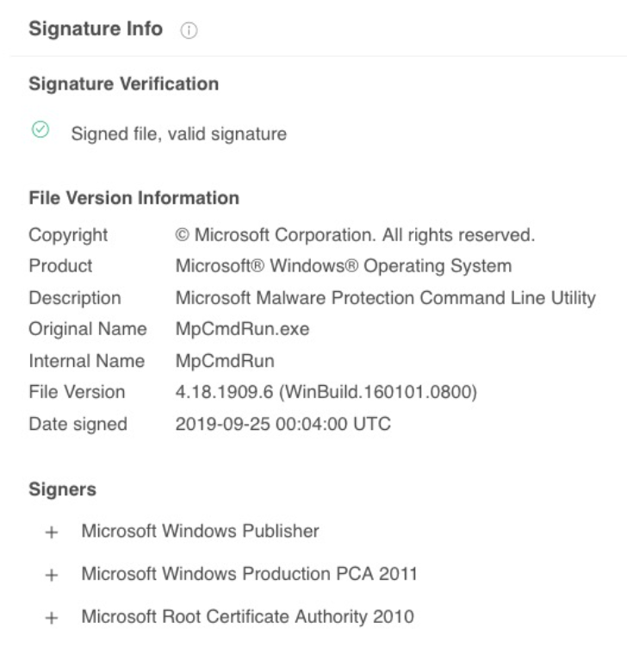Click the Signature Info heading
The image size is (627, 672).
[x=96, y=29]
